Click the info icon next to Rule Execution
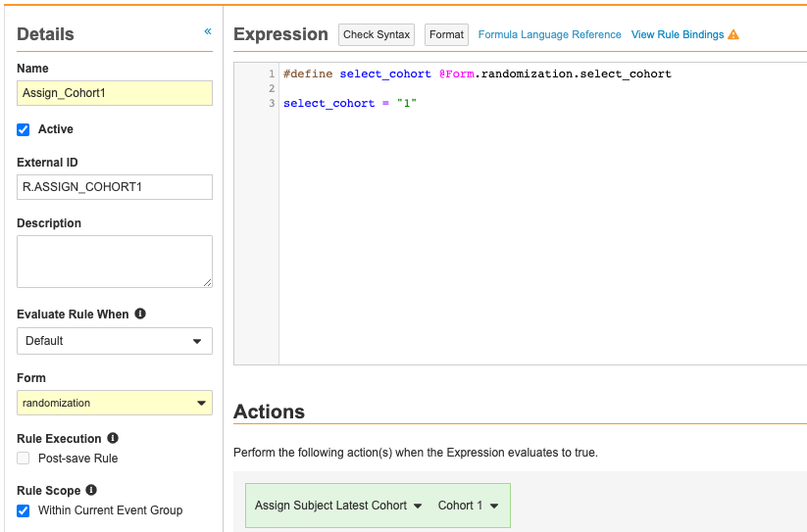This screenshot has height=532, width=807. tap(113, 439)
